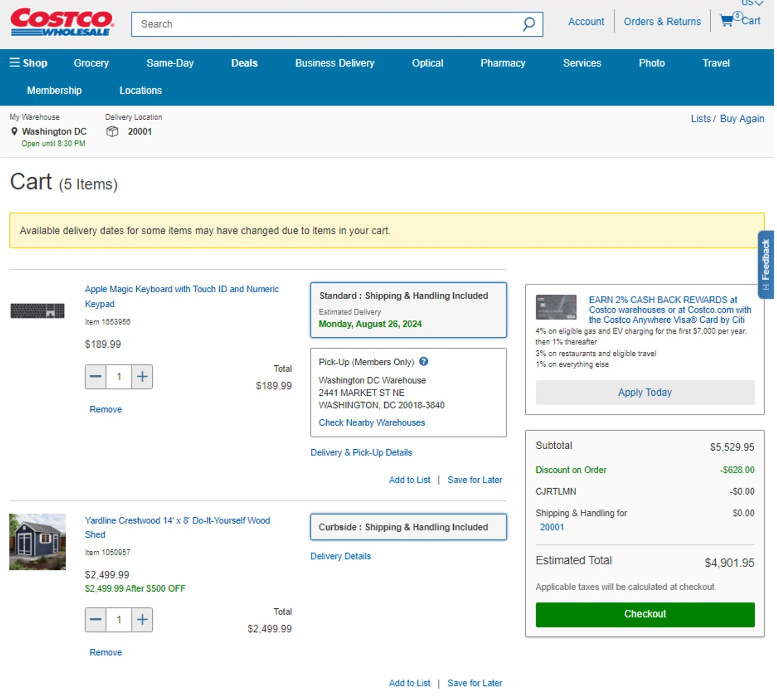Select Pick-Up (Members Only) option
The width and height of the screenshot is (777, 700).
(408, 392)
